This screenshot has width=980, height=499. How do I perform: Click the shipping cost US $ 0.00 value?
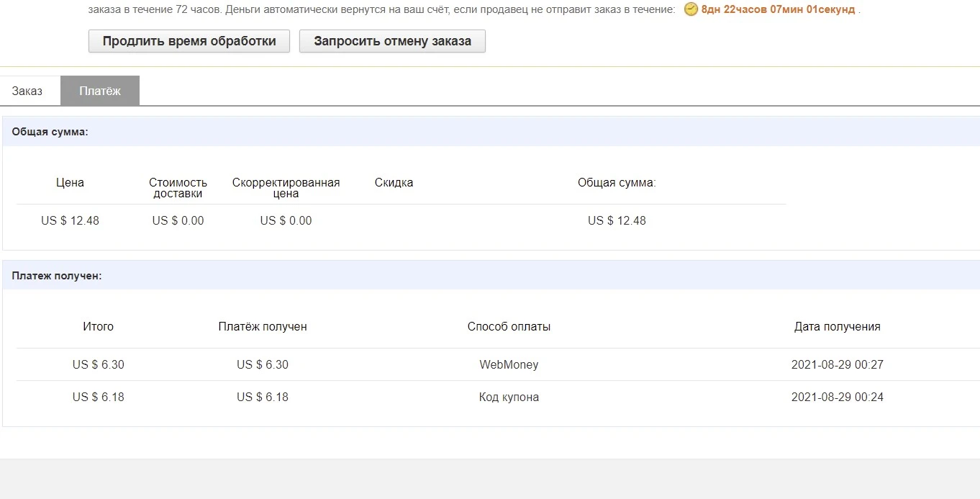point(178,220)
